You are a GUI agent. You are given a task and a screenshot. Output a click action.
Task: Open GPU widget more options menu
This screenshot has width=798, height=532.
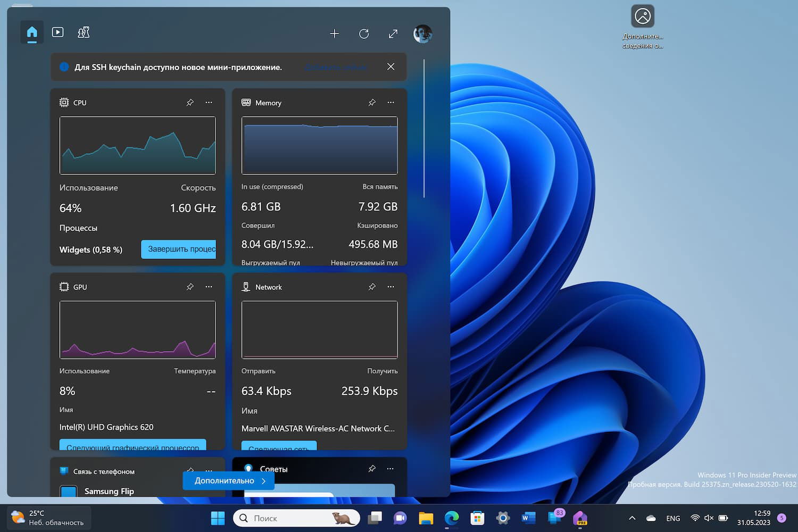click(209, 287)
